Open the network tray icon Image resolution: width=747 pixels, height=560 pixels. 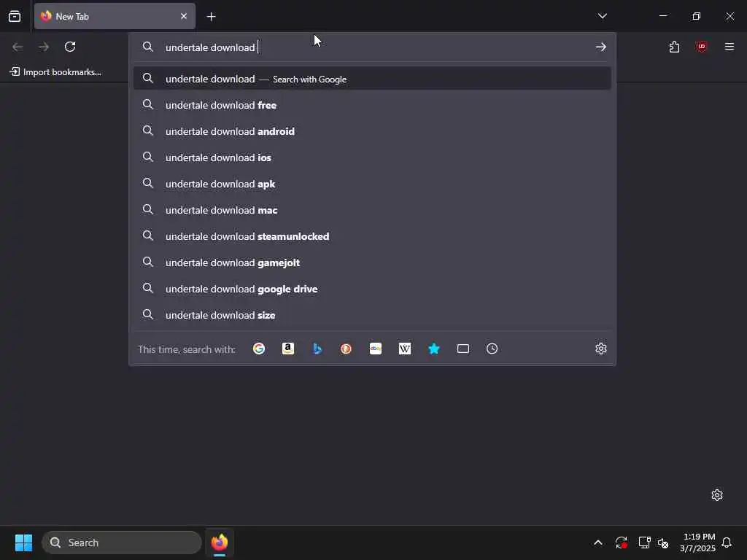[644, 542]
